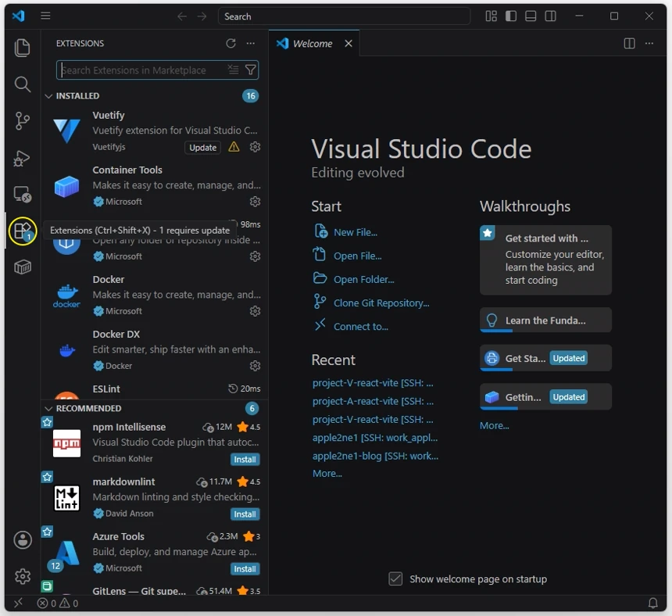The image size is (672, 616).
Task: Install Azure Tools extension
Action: 245,569
